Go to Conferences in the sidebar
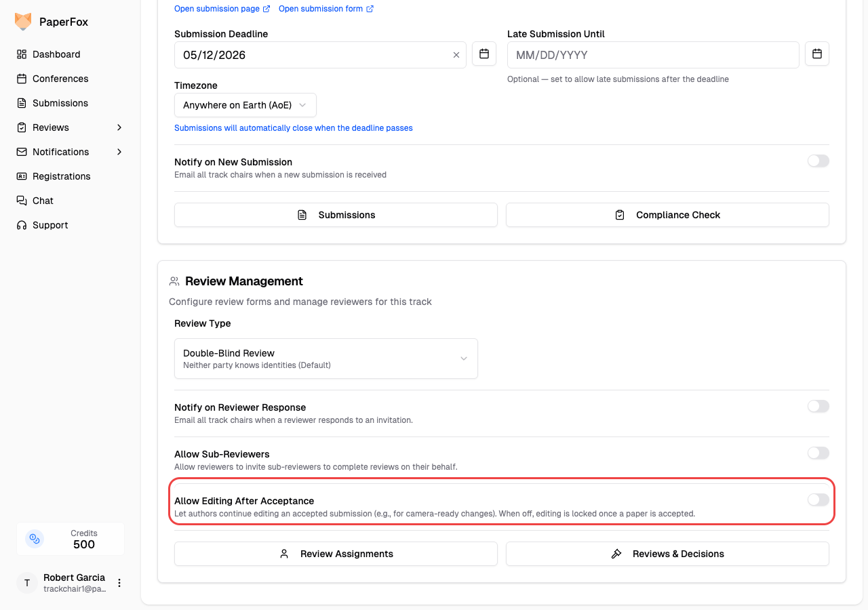 (x=60, y=79)
